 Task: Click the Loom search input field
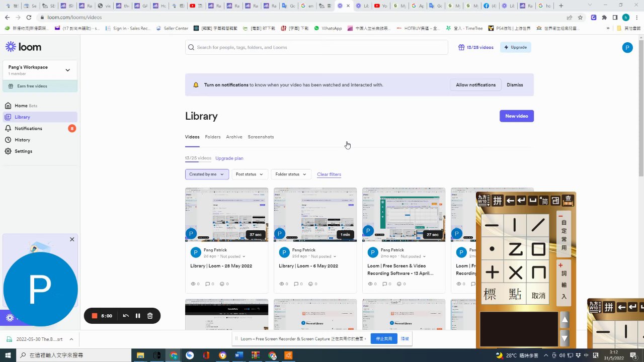pos(316,47)
